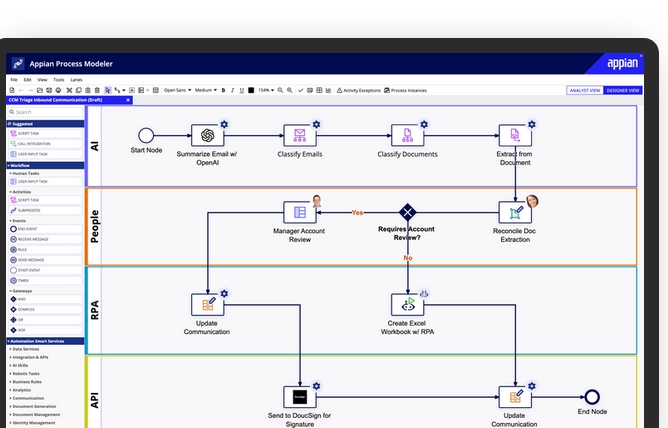Toggle italic text formatting

coord(233,90)
